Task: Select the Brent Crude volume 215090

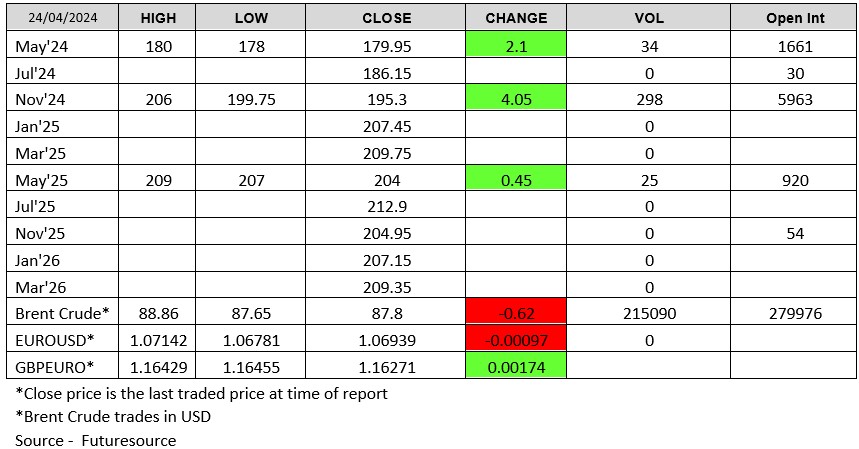Action: (x=649, y=313)
